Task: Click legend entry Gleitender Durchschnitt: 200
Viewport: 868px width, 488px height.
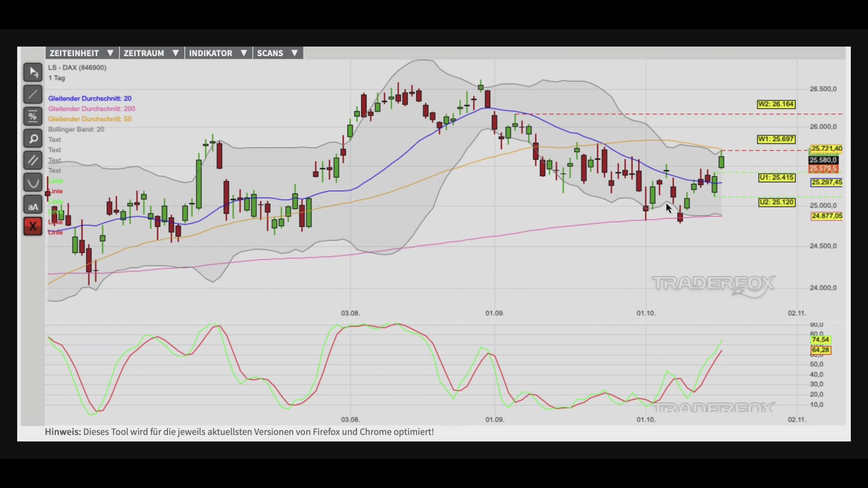Action: point(92,108)
